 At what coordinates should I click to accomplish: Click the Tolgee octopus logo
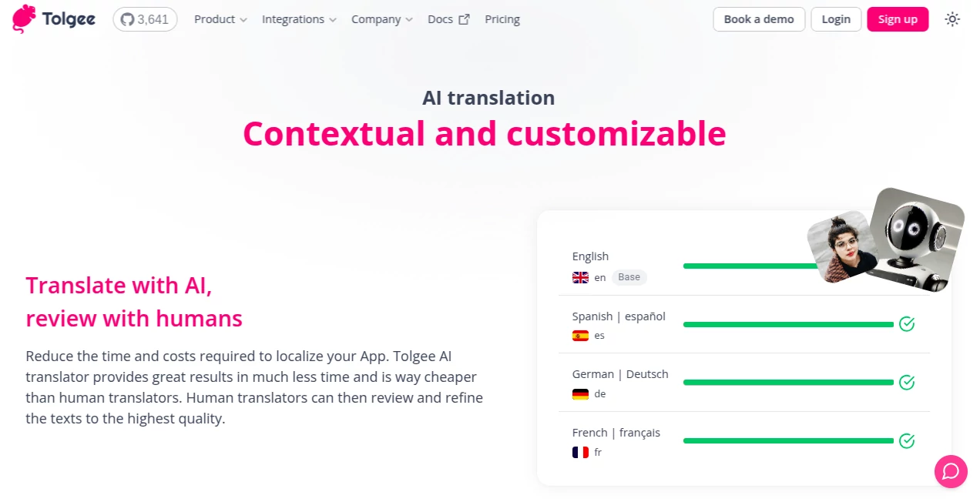22,18
